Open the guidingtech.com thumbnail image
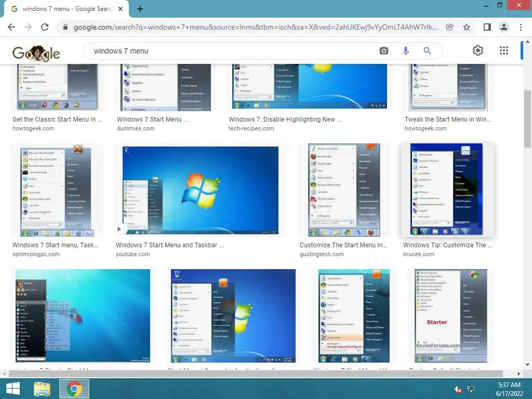532x399 pixels. tap(344, 190)
